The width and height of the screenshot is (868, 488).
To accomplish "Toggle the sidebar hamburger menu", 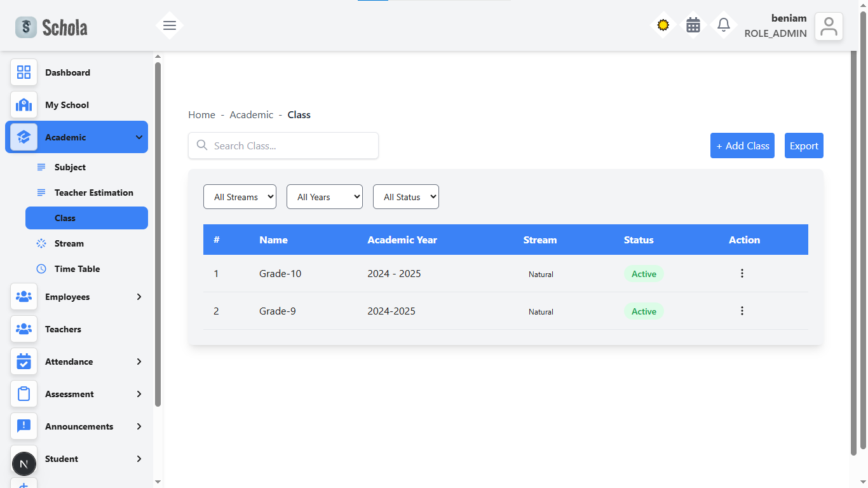I will (x=169, y=25).
